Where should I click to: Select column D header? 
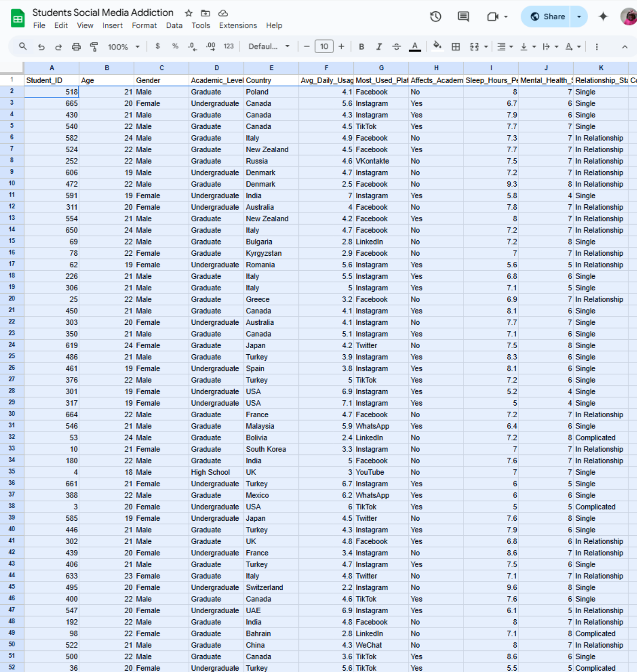[x=216, y=68]
